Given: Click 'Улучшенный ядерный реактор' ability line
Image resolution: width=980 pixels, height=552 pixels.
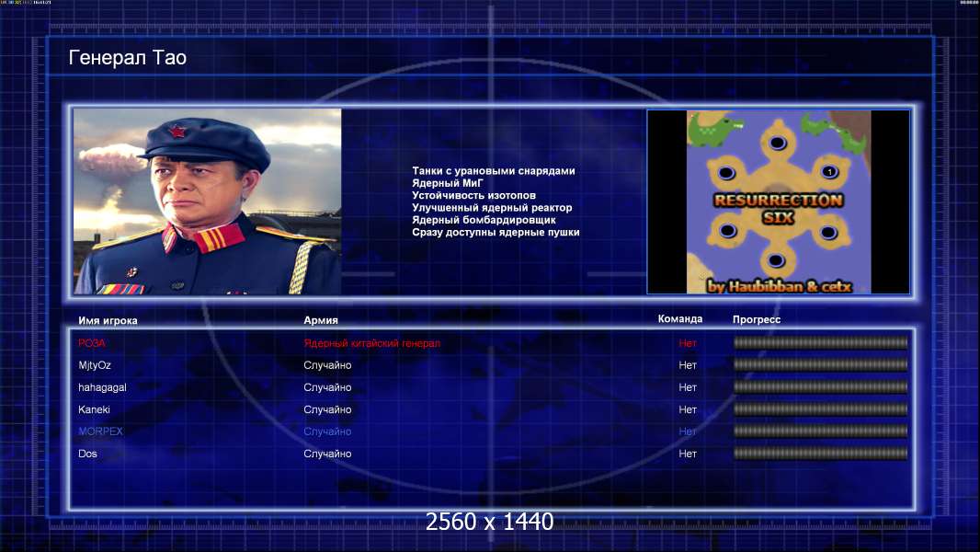Looking at the screenshot, I should click(492, 208).
